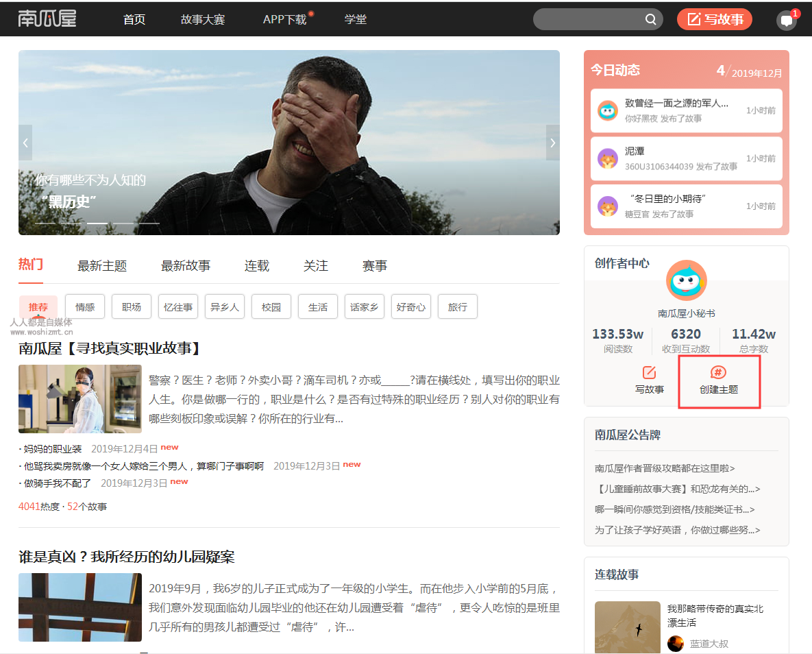Switch to the 最新故事 tab
812x654 pixels.
(185, 265)
